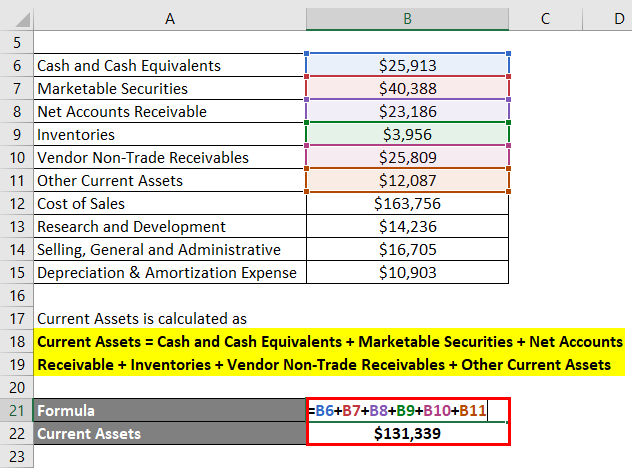
Task: Click the $23,186 value cell
Action: point(407,111)
